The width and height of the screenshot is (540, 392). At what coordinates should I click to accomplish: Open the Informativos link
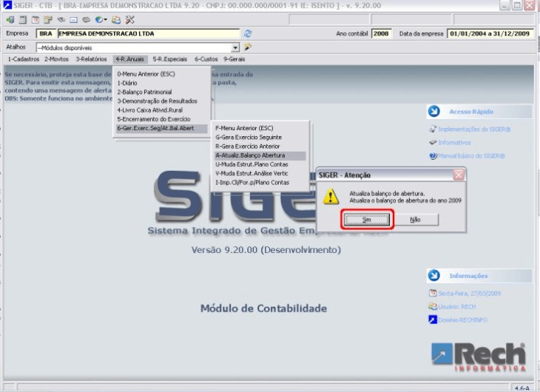[454, 142]
